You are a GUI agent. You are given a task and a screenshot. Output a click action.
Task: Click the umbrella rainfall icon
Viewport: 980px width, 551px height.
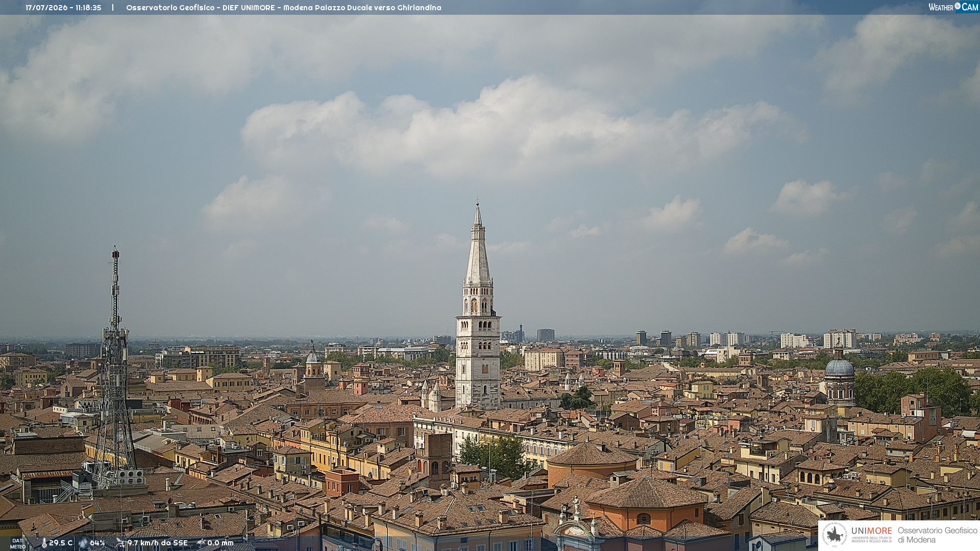pyautogui.click(x=201, y=543)
